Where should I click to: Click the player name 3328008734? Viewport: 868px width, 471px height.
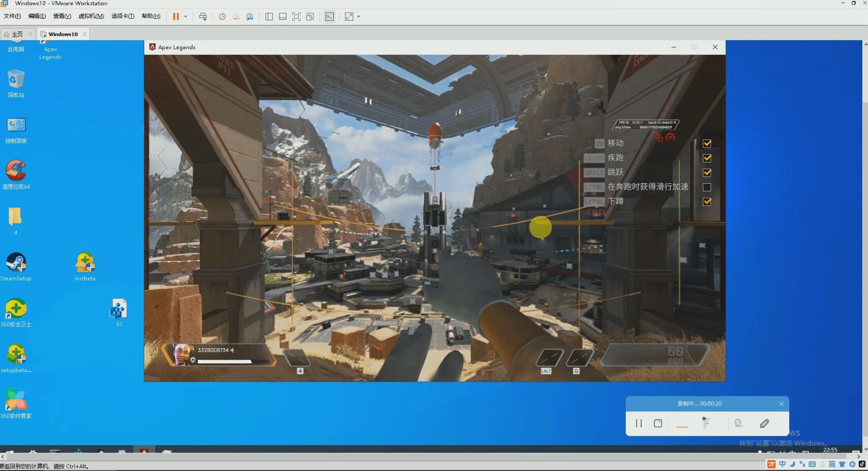213,350
